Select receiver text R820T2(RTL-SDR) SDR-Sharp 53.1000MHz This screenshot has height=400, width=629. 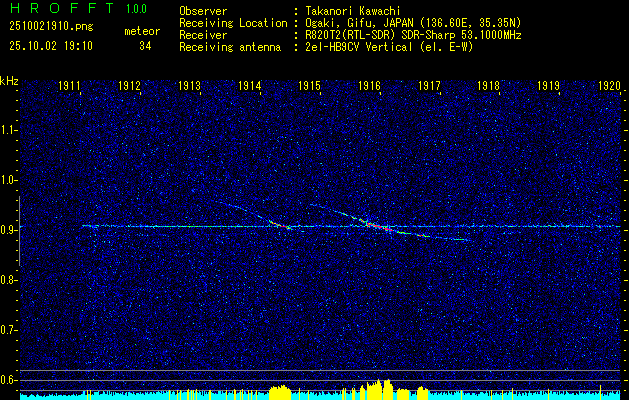click(x=413, y=35)
